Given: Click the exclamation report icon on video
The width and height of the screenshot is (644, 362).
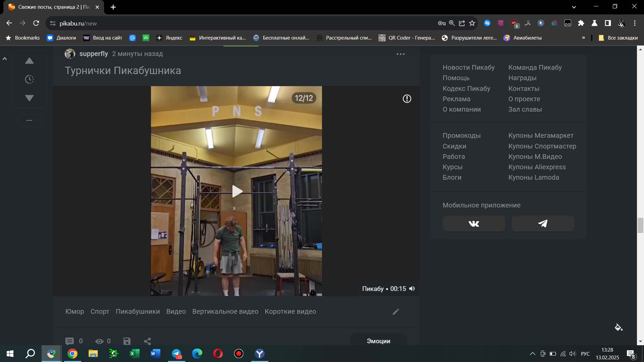Looking at the screenshot, I should [407, 99].
